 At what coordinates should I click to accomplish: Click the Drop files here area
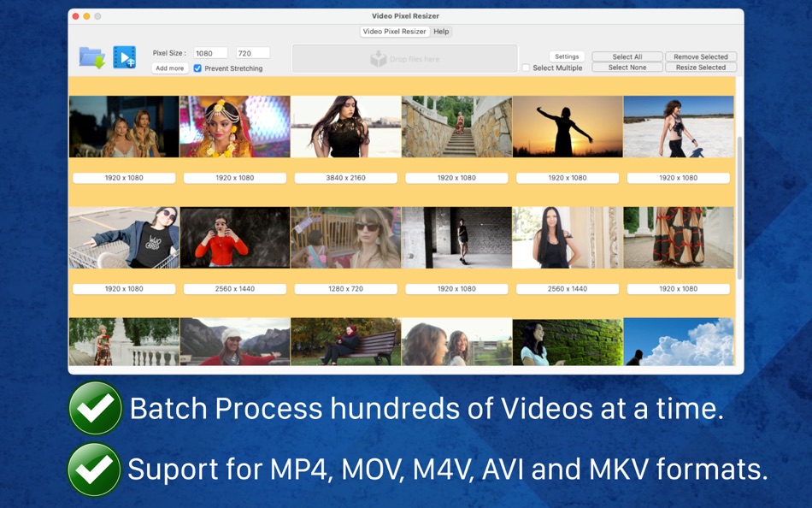click(x=405, y=58)
